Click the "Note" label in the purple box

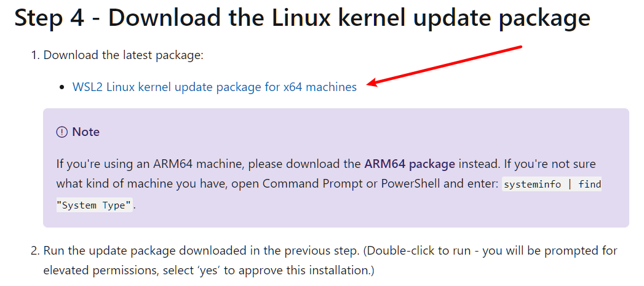pos(85,132)
